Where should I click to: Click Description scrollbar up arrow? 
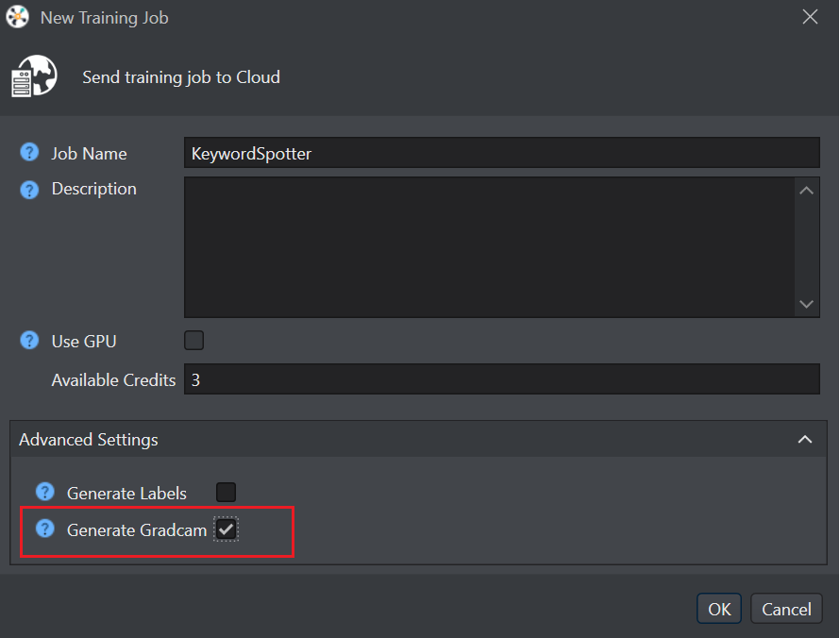coord(806,191)
